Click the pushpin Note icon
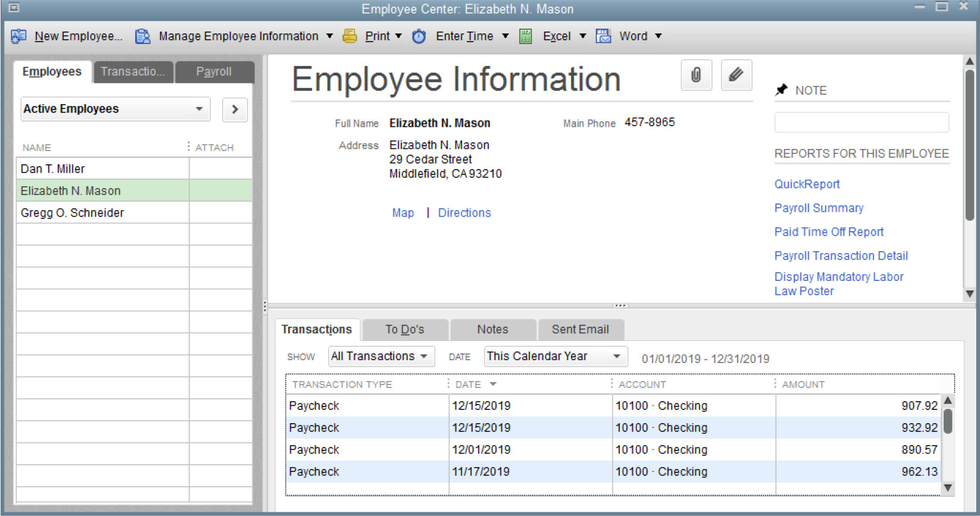Screen dimensions: 980x516 tap(781, 90)
